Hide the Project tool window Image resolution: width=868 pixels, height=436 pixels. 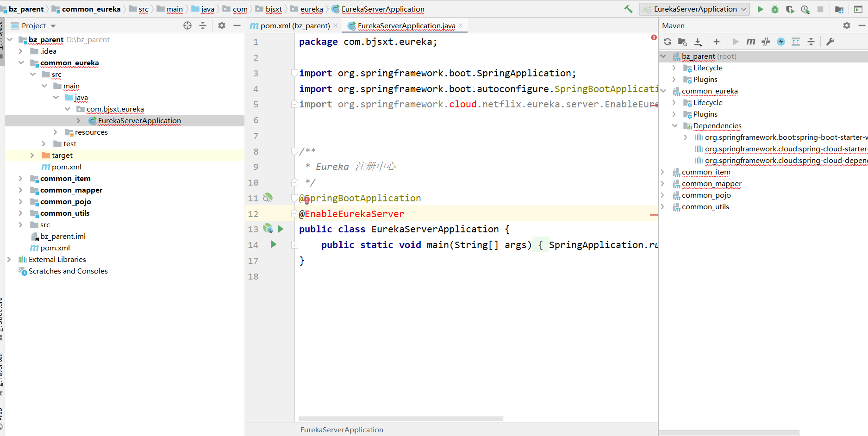click(237, 25)
